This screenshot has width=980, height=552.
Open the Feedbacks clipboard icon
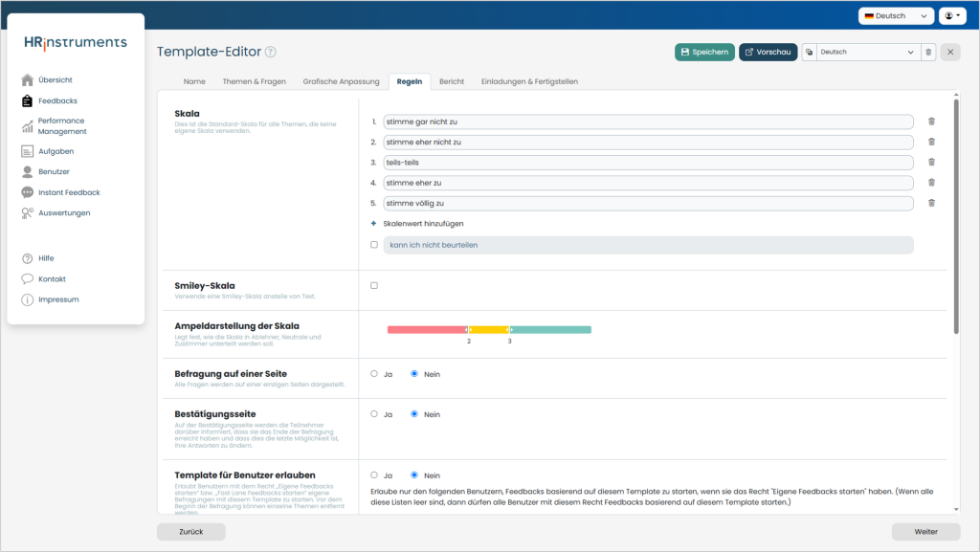(27, 100)
